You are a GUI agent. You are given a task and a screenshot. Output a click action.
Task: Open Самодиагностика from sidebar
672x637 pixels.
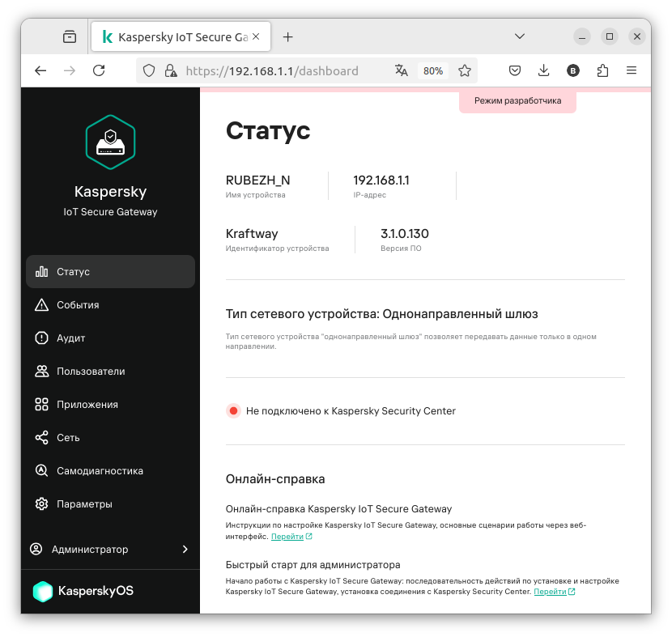110,470
